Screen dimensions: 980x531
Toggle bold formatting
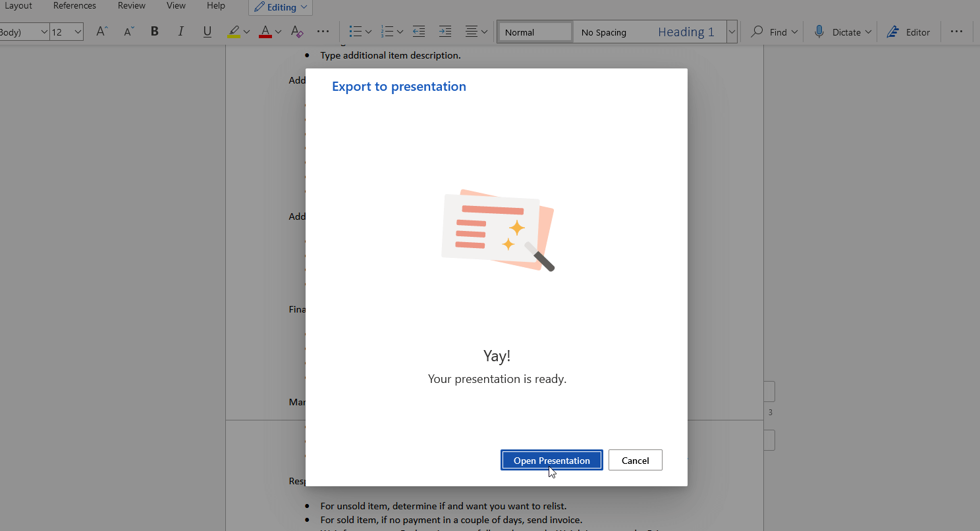[155, 32]
